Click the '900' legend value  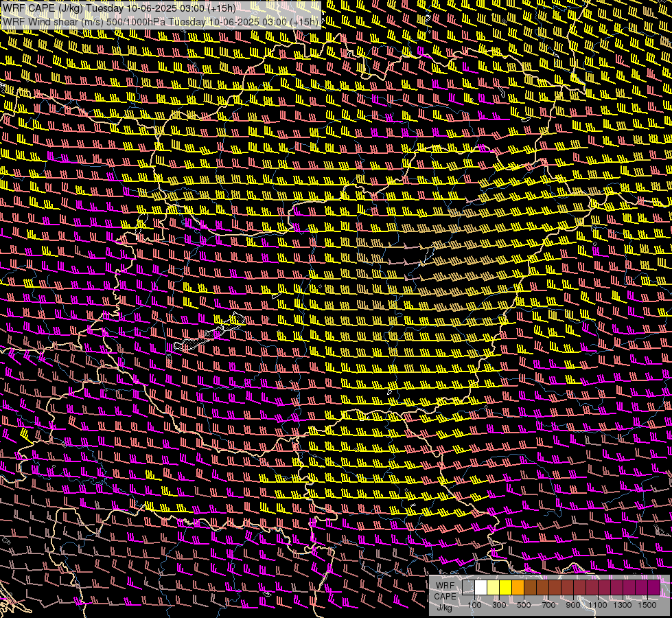pyautogui.click(x=573, y=605)
